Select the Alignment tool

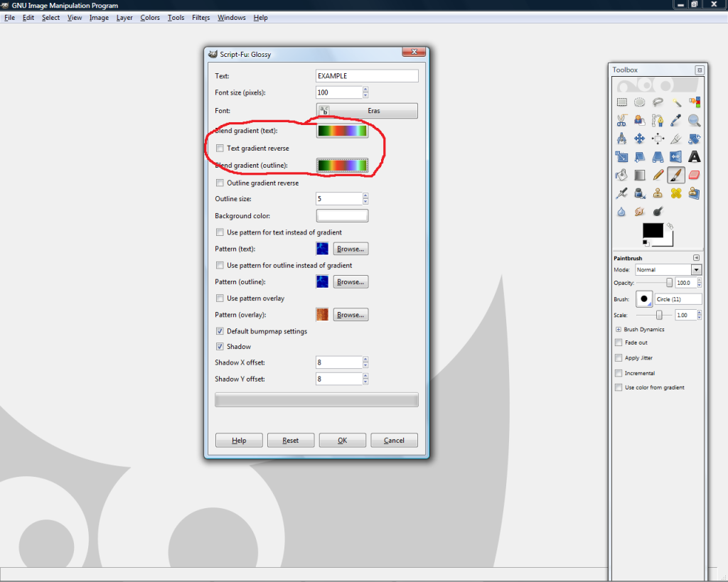tap(658, 139)
